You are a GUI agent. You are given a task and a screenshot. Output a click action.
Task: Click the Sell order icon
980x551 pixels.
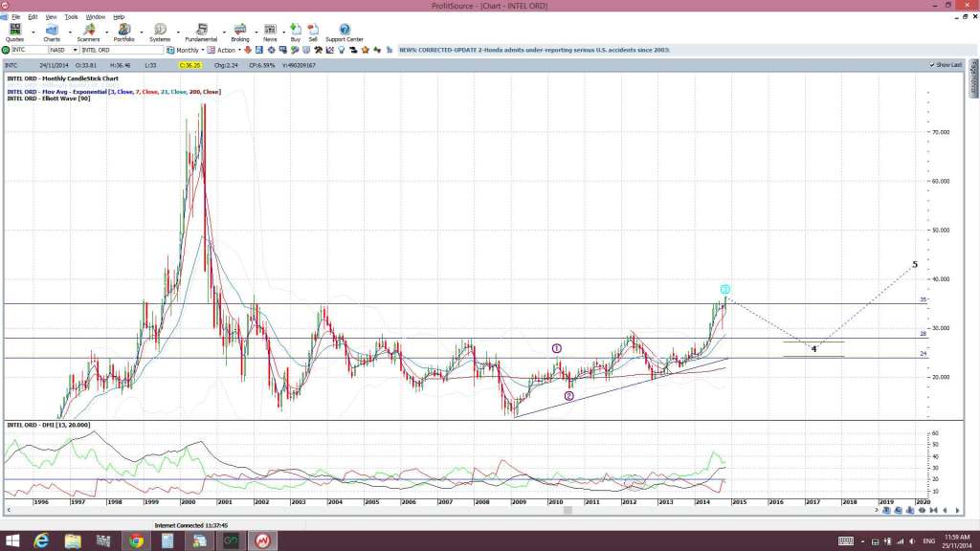313,33
